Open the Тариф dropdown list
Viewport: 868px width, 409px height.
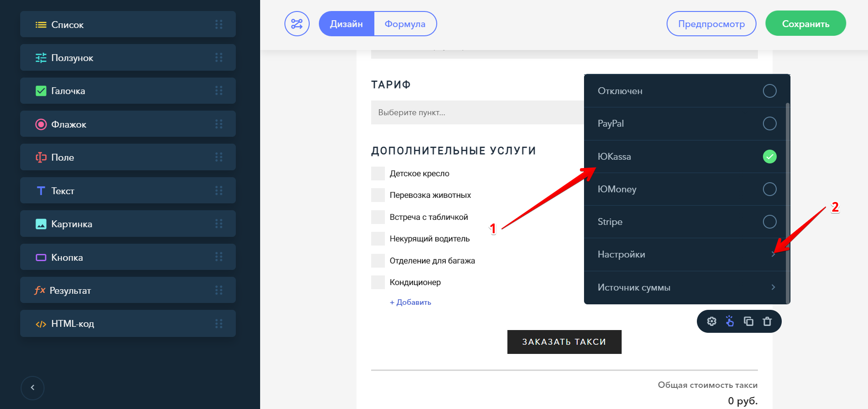(477, 112)
